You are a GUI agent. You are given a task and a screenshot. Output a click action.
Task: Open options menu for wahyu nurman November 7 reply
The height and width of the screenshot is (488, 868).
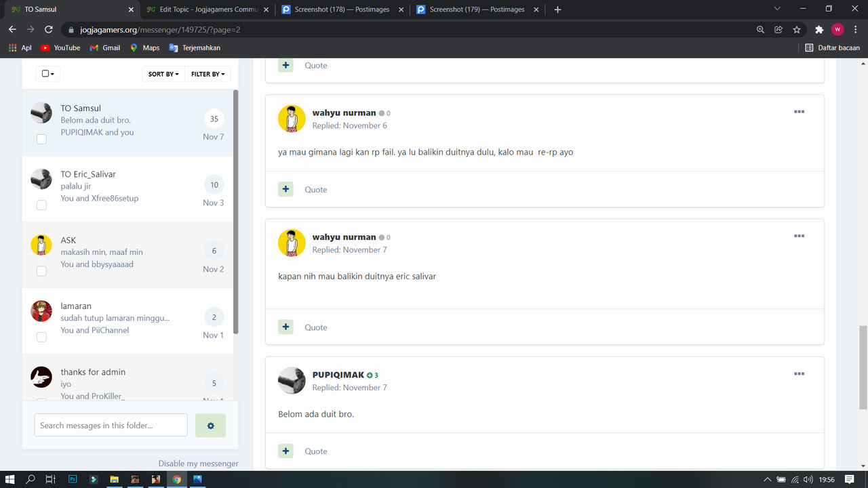coord(799,236)
